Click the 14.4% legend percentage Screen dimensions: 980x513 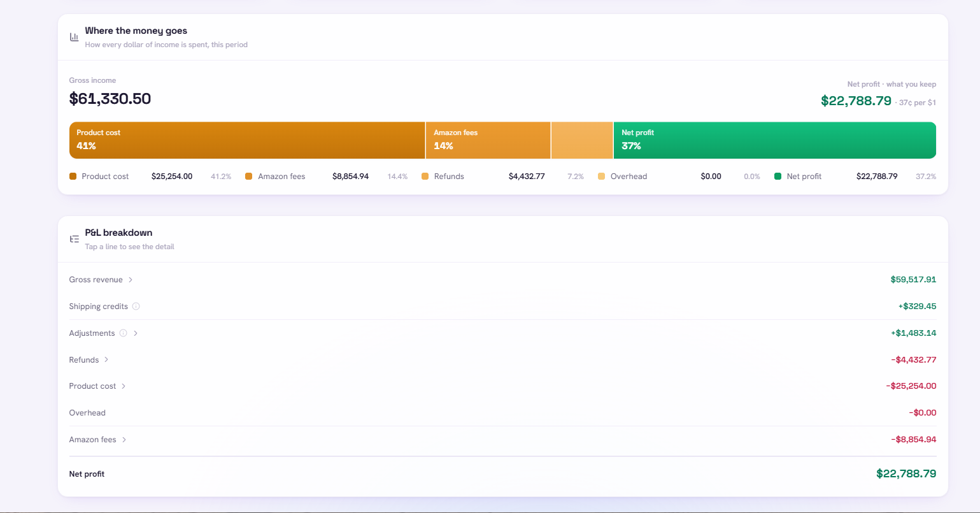[x=397, y=177]
